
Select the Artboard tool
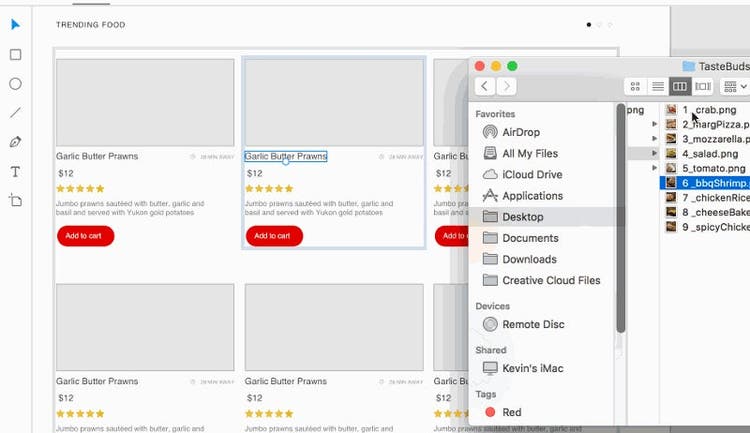(x=15, y=201)
